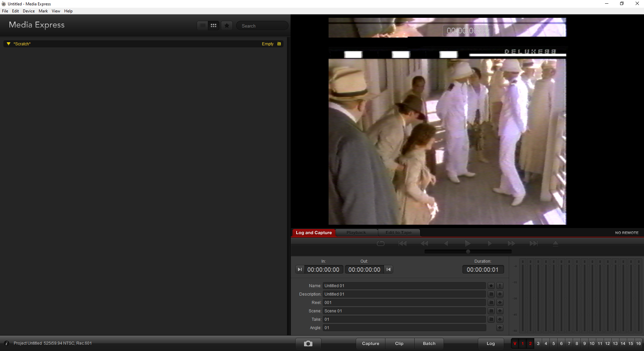
Task: Click the In timecode field
Action: pos(324,269)
